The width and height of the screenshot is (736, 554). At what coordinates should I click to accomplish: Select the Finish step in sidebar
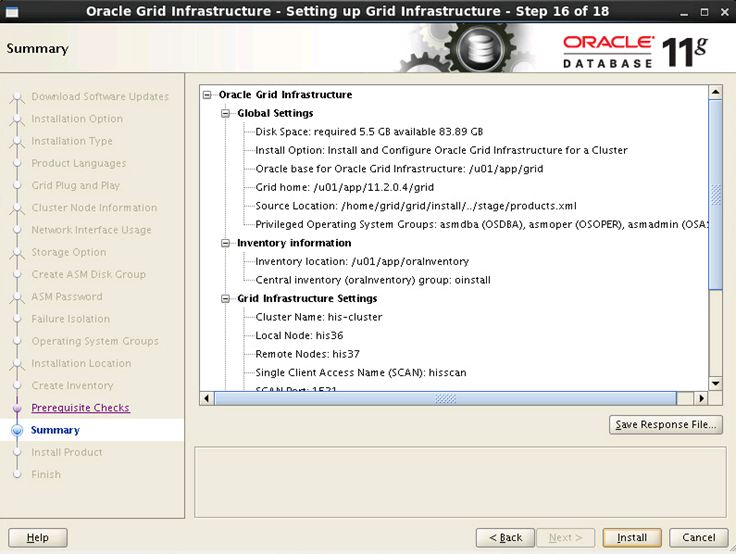tap(46, 474)
